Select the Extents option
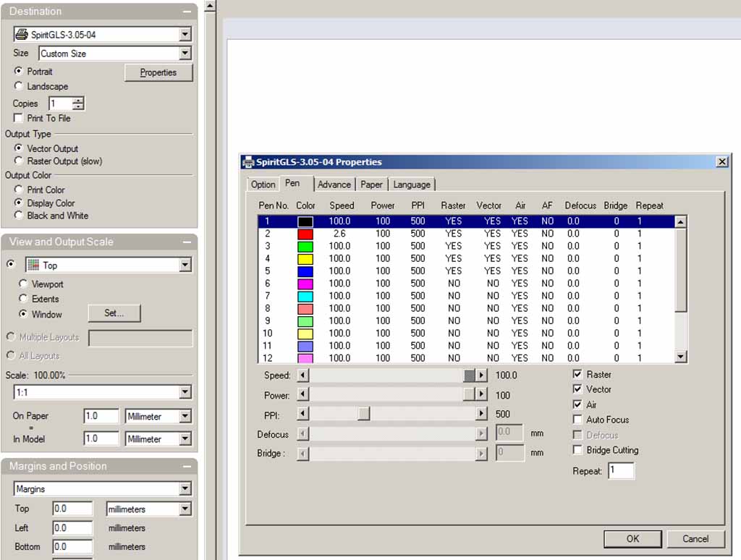741x560 pixels. tap(22, 299)
